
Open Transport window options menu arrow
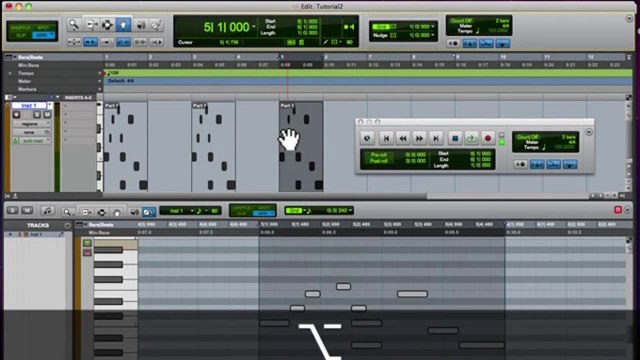589,132
